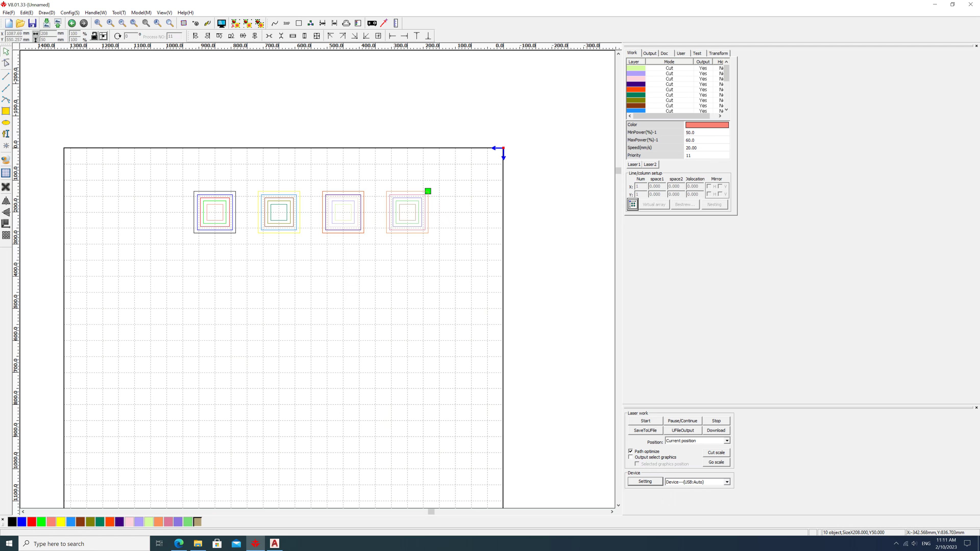This screenshot has width=980, height=551.
Task: Tick the X row mirror H checkbox
Action: point(709,186)
